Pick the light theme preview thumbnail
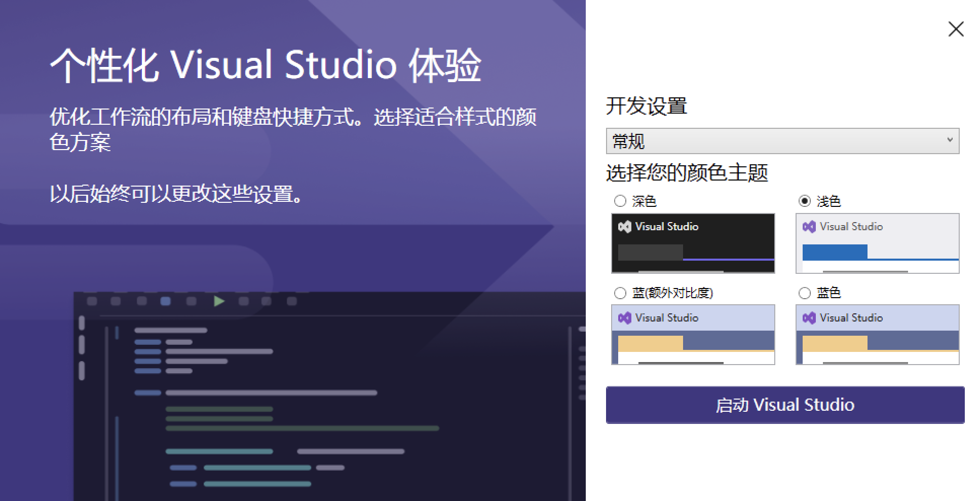The image size is (980, 501). coord(878,243)
